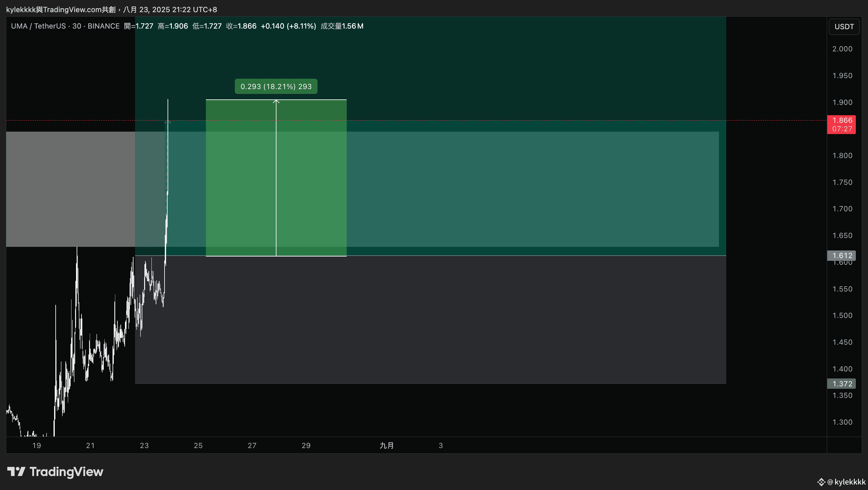Viewport: 868px width, 490px height.
Task: Click the 高=1.906 high value
Action: tap(173, 26)
